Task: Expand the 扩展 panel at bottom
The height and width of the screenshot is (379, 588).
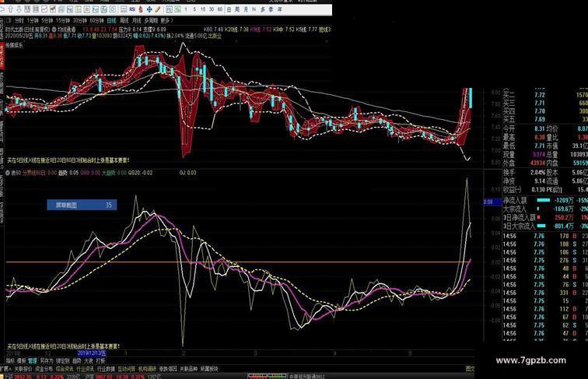Action: tap(5, 369)
